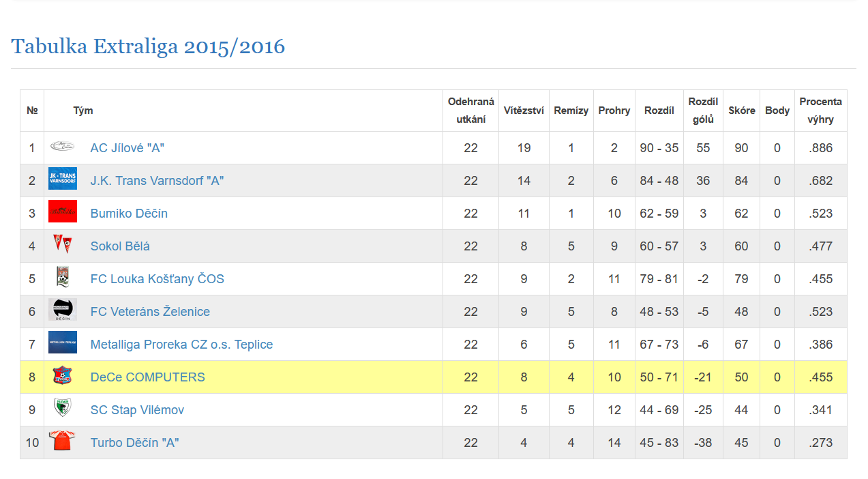Open the Turbo Děčín "A" link
The height and width of the screenshot is (479, 868).
[x=134, y=443]
